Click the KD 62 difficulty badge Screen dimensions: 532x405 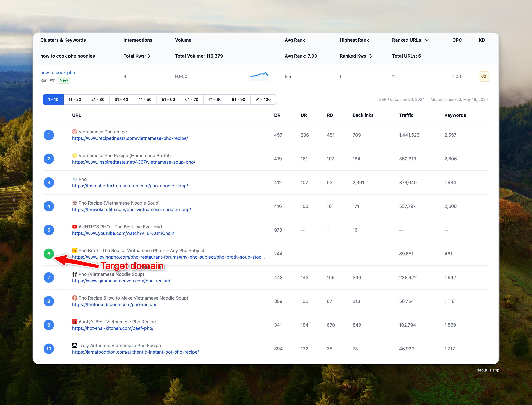tap(484, 76)
